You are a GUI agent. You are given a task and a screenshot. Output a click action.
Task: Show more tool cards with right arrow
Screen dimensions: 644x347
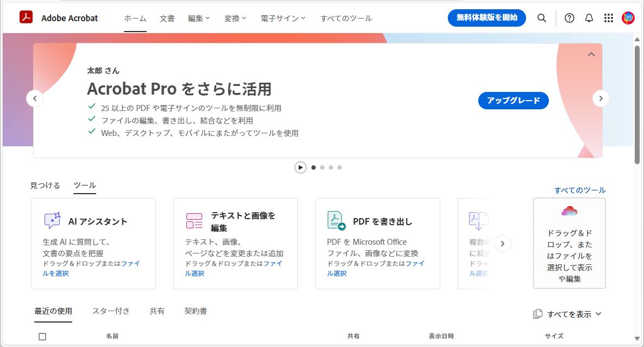coord(502,244)
